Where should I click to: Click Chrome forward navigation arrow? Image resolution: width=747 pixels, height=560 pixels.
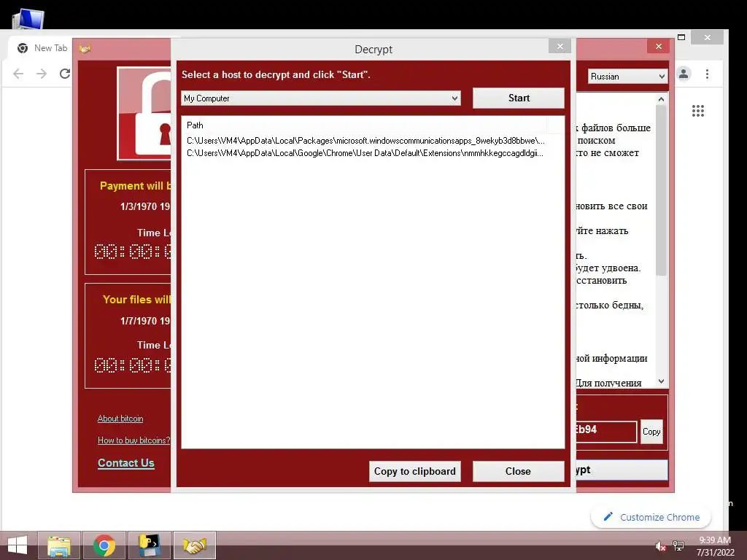(x=42, y=74)
